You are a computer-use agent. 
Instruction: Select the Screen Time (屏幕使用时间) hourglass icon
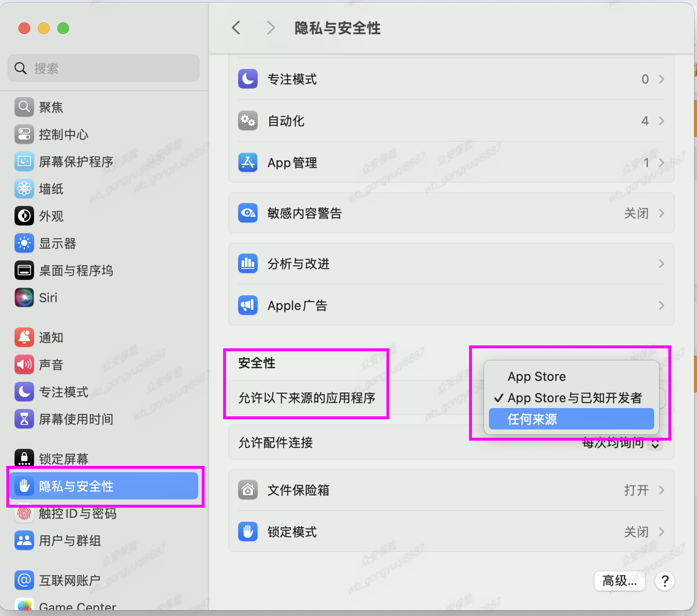click(x=24, y=419)
